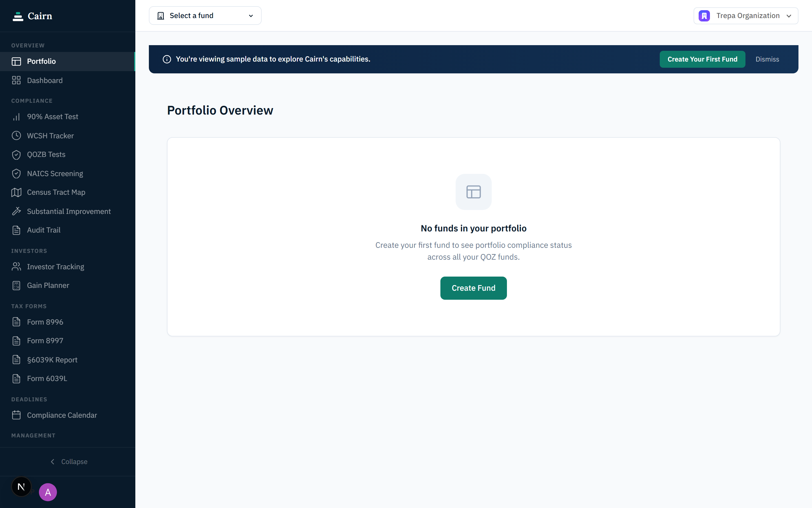Click the building icon in fund selector
812x508 pixels.
(161, 16)
